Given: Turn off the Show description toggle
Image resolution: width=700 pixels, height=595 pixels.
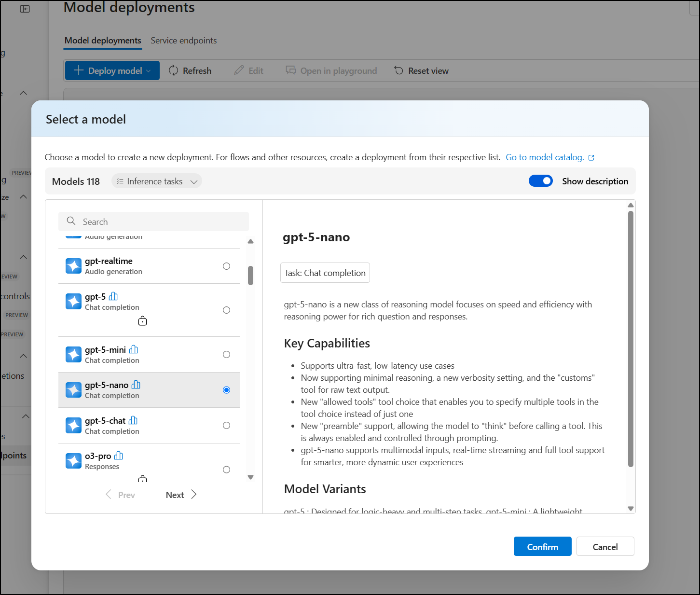Looking at the screenshot, I should (x=540, y=181).
